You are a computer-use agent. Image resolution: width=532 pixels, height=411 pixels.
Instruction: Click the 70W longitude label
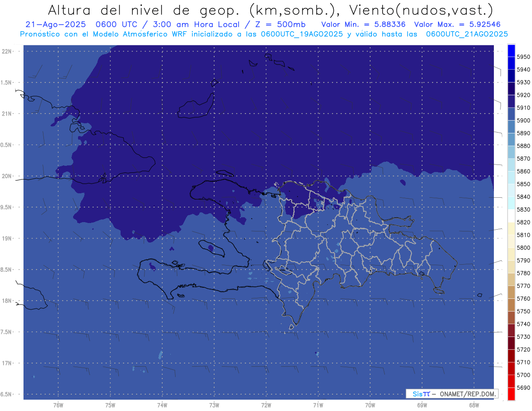370,405
